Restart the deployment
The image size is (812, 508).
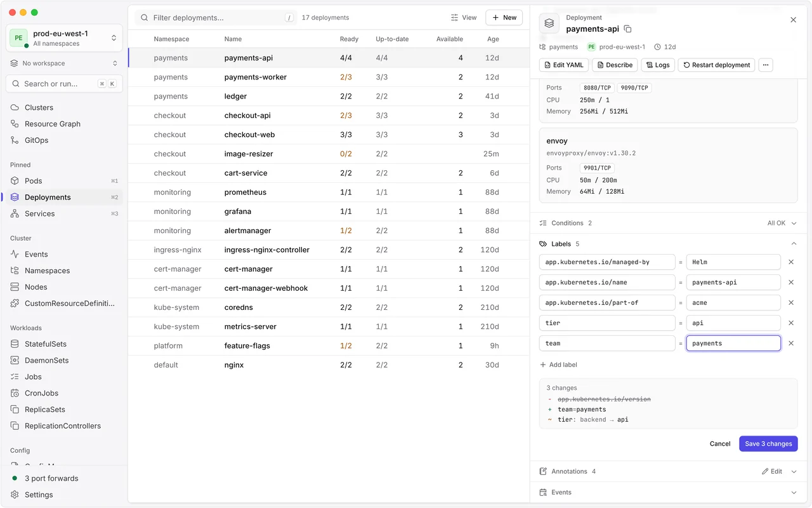pos(716,65)
